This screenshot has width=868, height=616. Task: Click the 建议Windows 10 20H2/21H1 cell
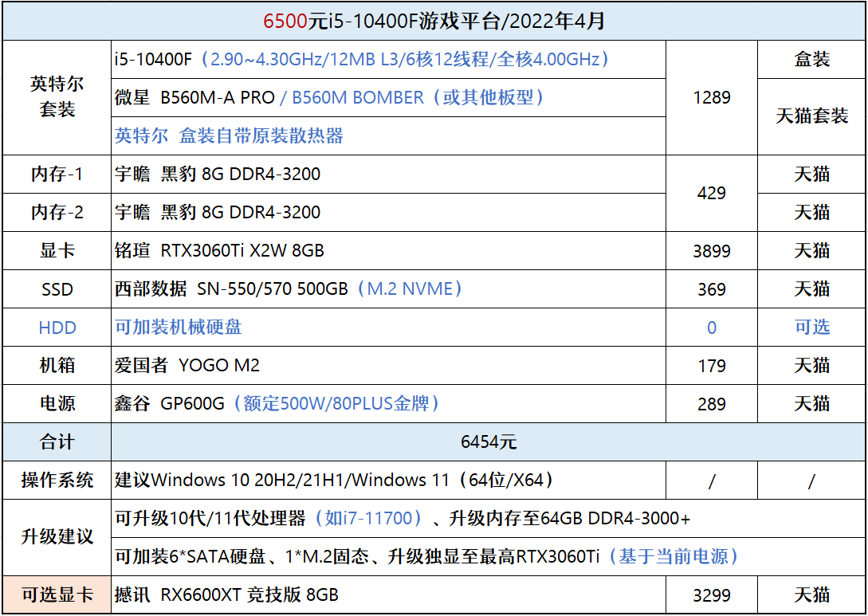(x=389, y=481)
